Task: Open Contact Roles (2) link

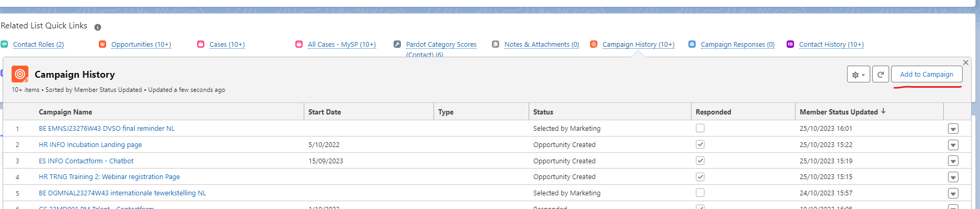Action: coord(38,45)
